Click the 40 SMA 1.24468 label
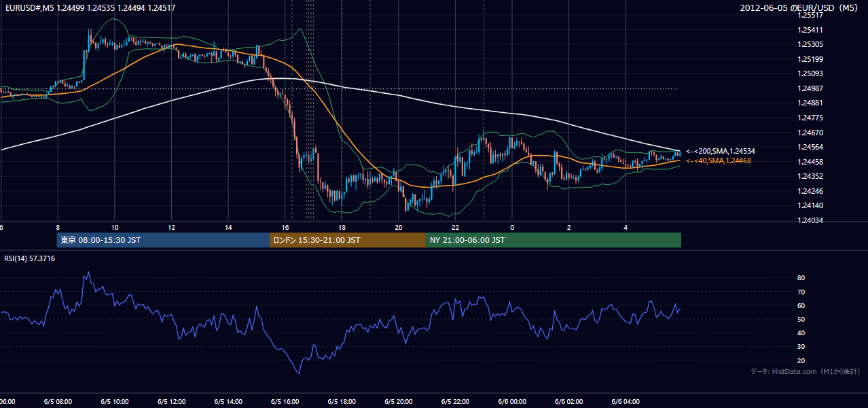The image size is (868, 408). click(719, 160)
